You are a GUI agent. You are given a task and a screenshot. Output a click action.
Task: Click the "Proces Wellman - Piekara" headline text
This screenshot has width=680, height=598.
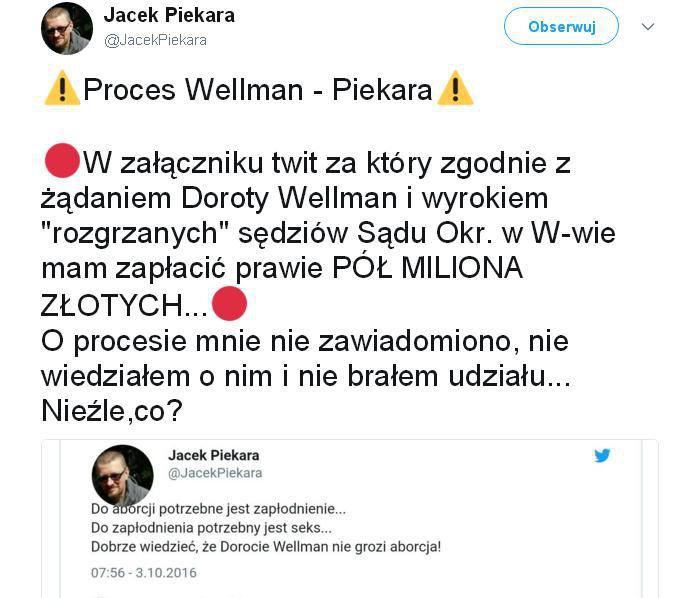pyautogui.click(x=258, y=90)
